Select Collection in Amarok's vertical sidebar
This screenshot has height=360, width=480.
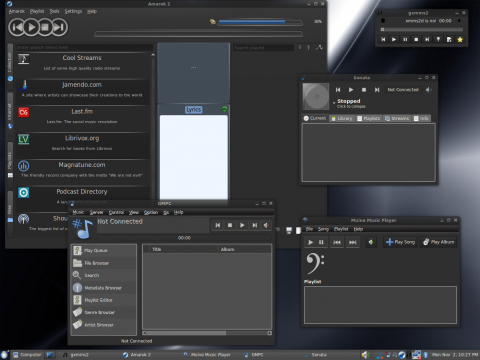[x=10, y=66]
